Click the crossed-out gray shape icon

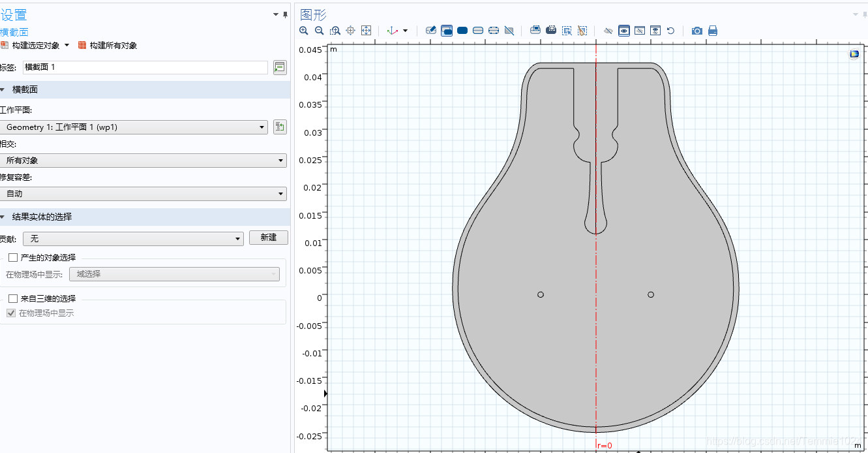509,31
